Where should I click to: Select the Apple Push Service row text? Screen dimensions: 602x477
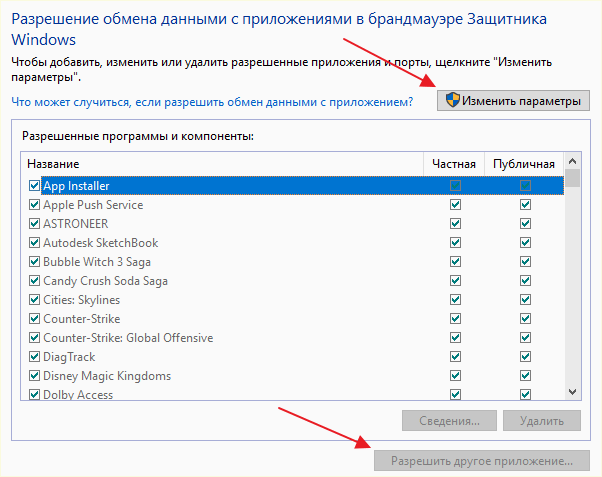[x=93, y=205]
